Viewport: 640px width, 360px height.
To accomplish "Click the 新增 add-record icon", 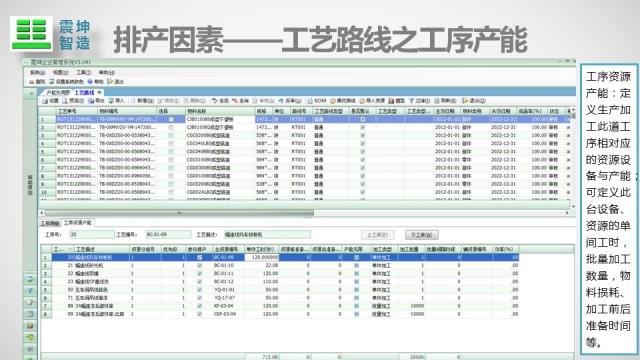I will (133, 100).
